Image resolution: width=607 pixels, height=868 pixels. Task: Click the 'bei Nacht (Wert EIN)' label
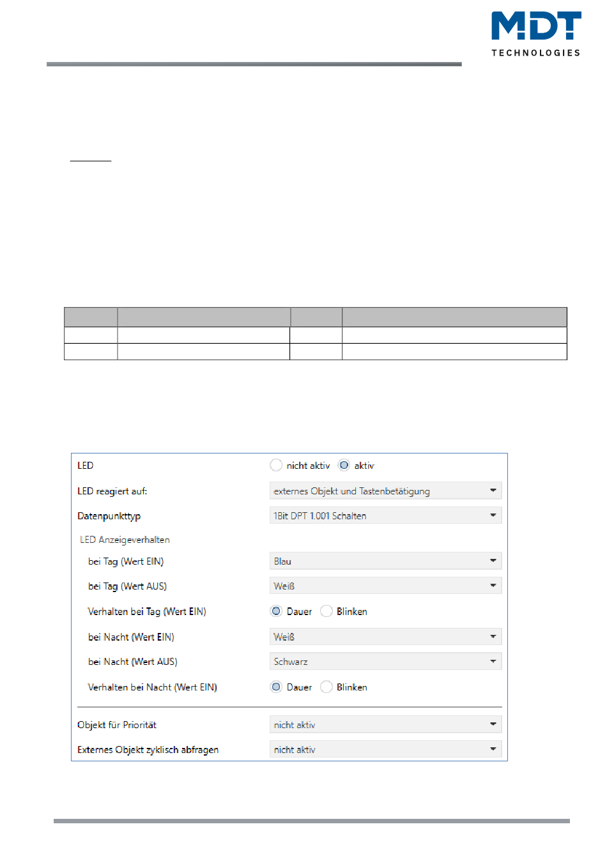(x=131, y=637)
